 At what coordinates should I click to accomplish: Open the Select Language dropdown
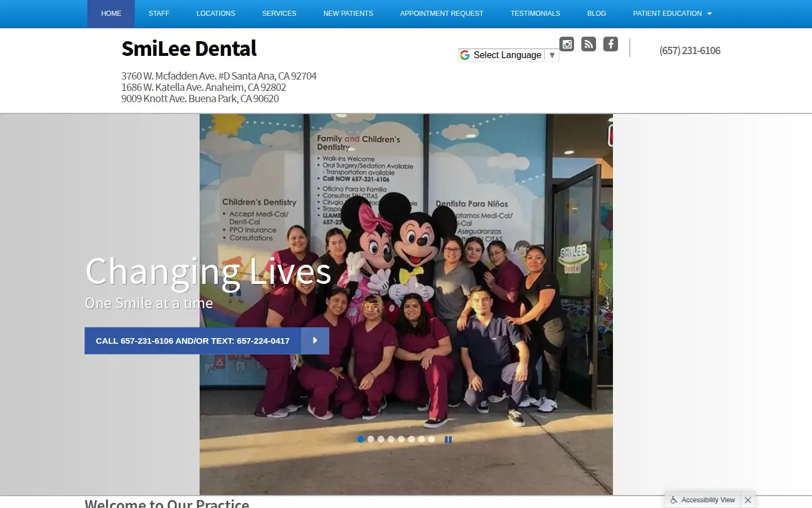(508, 55)
